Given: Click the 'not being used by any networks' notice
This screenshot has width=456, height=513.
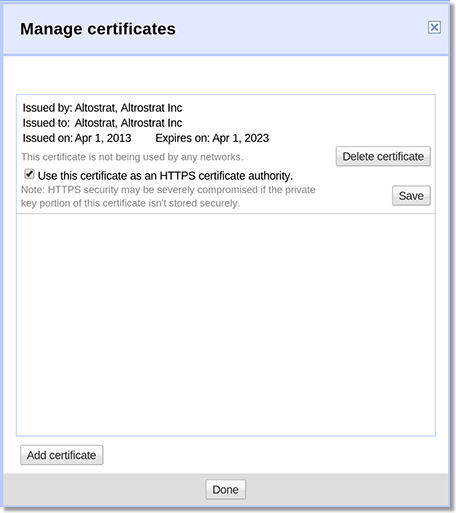Looking at the screenshot, I should click(x=132, y=157).
